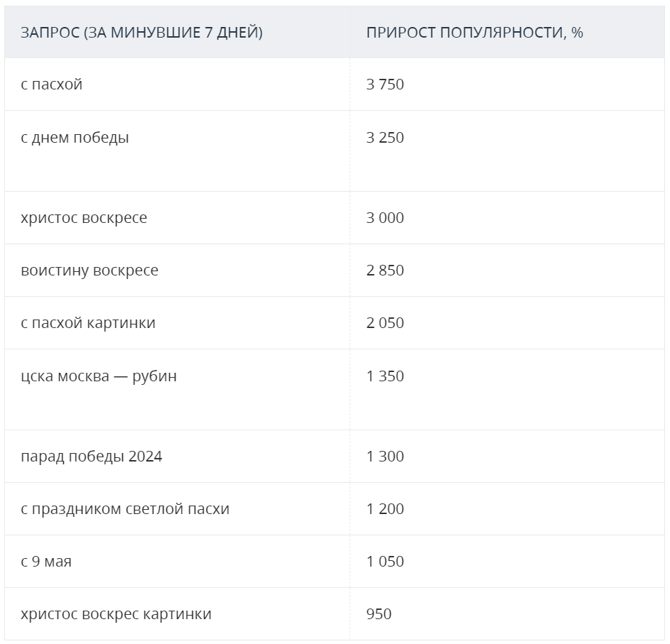
Task: Click the value 1 200
Action: 384,509
